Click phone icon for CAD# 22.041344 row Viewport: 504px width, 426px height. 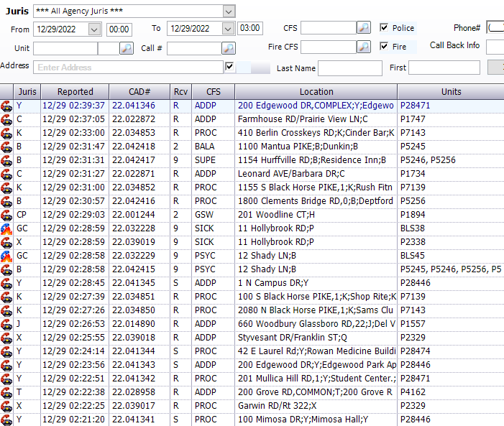click(x=6, y=352)
